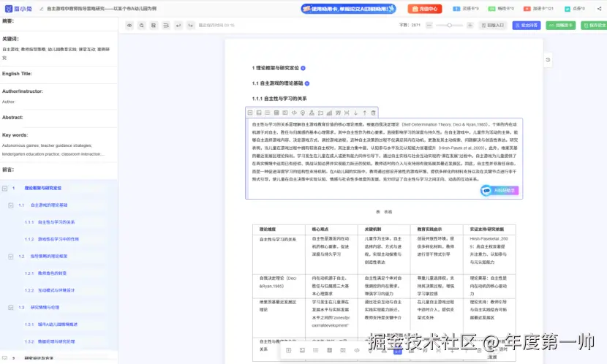Click the code brackets icon in the paragraph toolbar
Viewport: 607px width, 364px height.
coord(294,113)
